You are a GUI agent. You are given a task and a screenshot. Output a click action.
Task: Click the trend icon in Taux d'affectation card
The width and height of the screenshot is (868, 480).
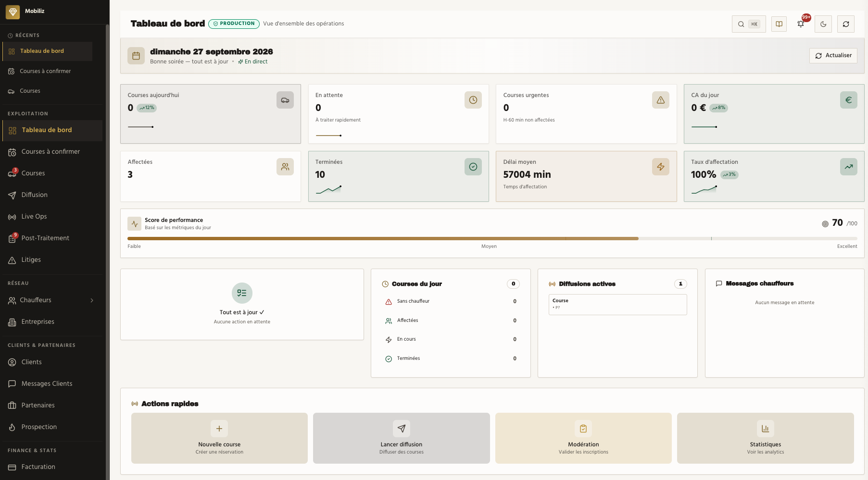849,167
